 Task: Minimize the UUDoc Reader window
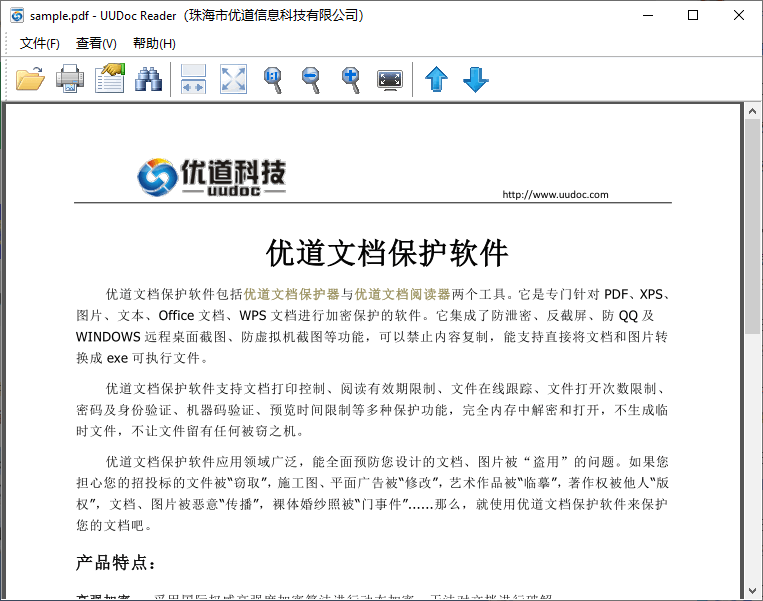[648, 16]
